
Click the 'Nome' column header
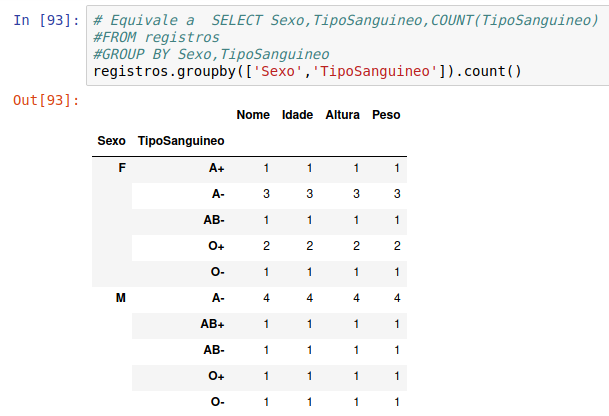click(253, 115)
